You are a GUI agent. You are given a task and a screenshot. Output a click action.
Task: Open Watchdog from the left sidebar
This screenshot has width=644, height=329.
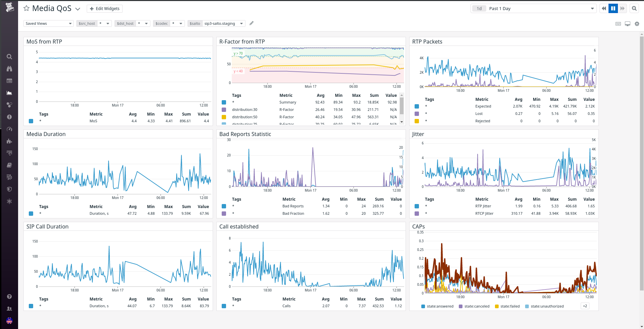[x=9, y=69]
